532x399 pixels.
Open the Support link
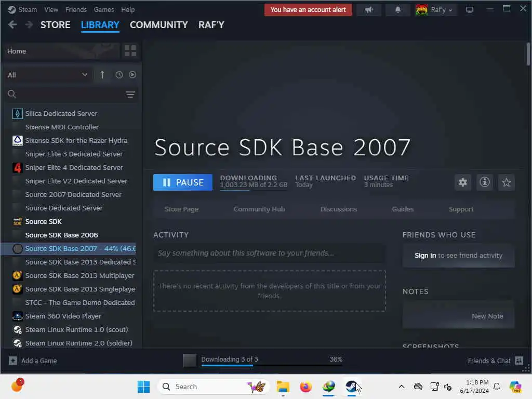[461, 209]
